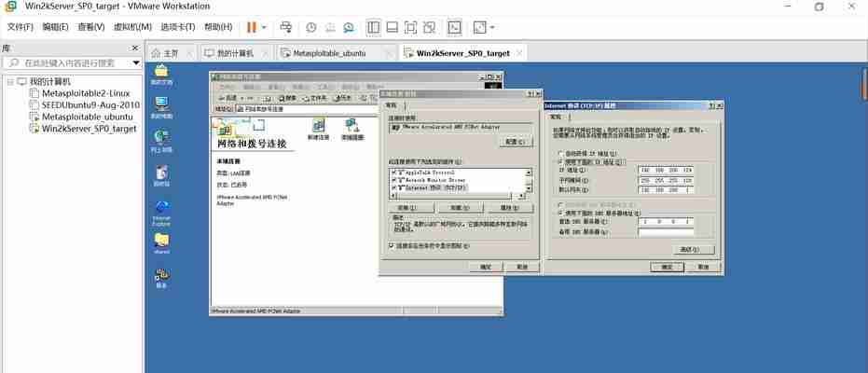868x373 pixels.
Task: Select SEEDUbuntu9-Aug-2010 in the library
Action: (x=90, y=105)
